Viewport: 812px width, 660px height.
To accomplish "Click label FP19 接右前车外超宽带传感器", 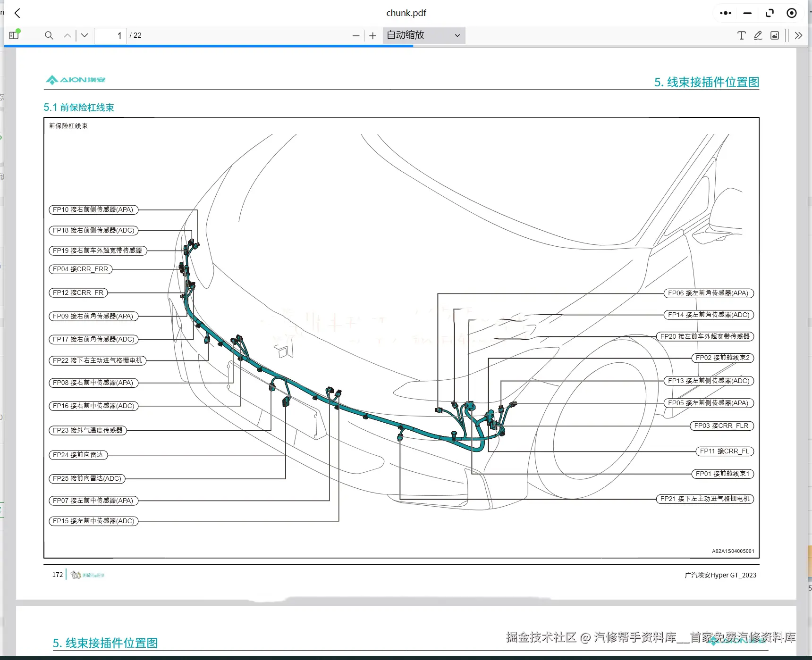I will pos(98,251).
